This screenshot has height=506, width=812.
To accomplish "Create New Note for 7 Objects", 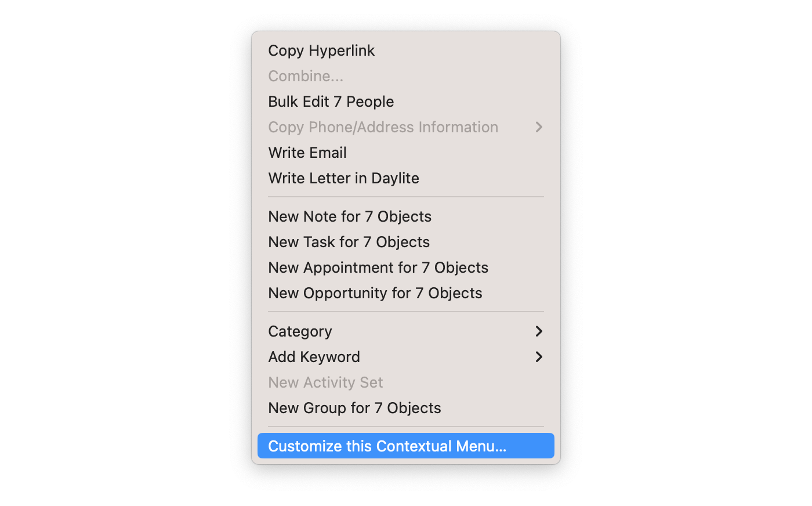I will click(x=350, y=216).
